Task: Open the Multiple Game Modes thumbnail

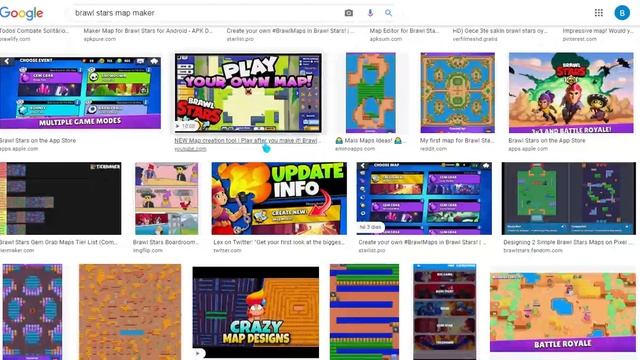Action: [80, 93]
